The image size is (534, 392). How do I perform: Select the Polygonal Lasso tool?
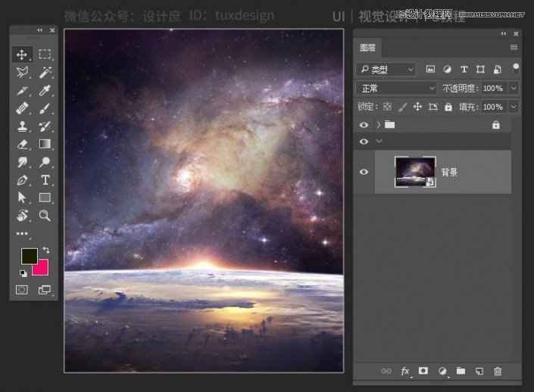pos(22,73)
